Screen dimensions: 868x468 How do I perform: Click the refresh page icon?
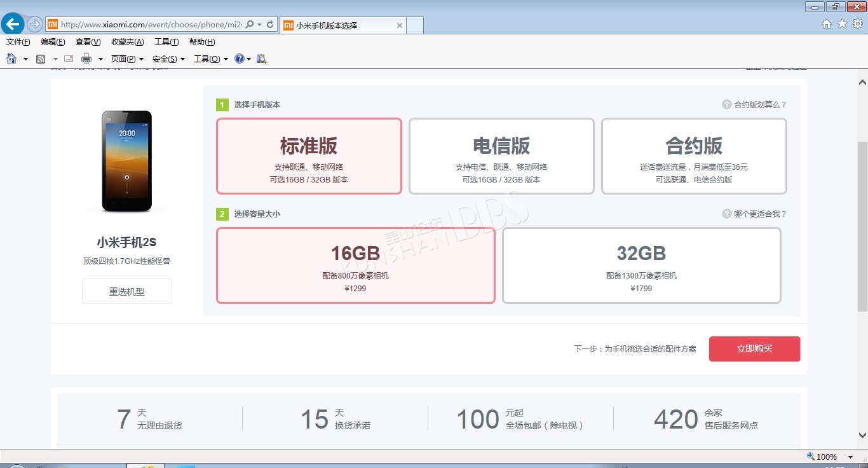point(270,24)
